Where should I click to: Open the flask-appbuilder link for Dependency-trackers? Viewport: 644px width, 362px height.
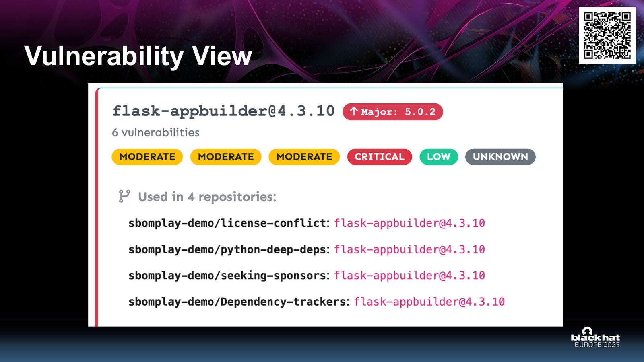tap(429, 302)
